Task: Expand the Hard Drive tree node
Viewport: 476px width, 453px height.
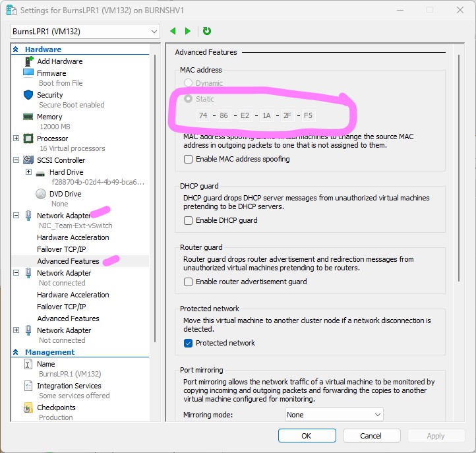Action: point(28,172)
